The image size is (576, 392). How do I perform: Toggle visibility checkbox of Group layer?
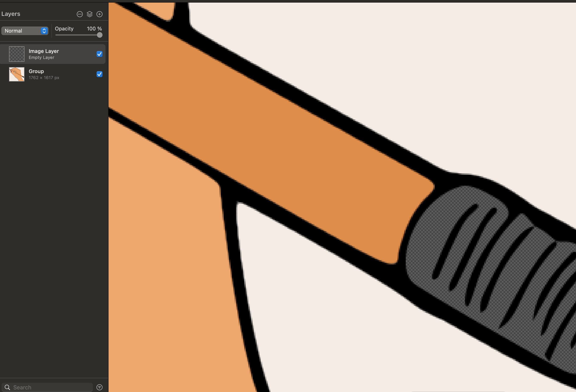point(99,74)
